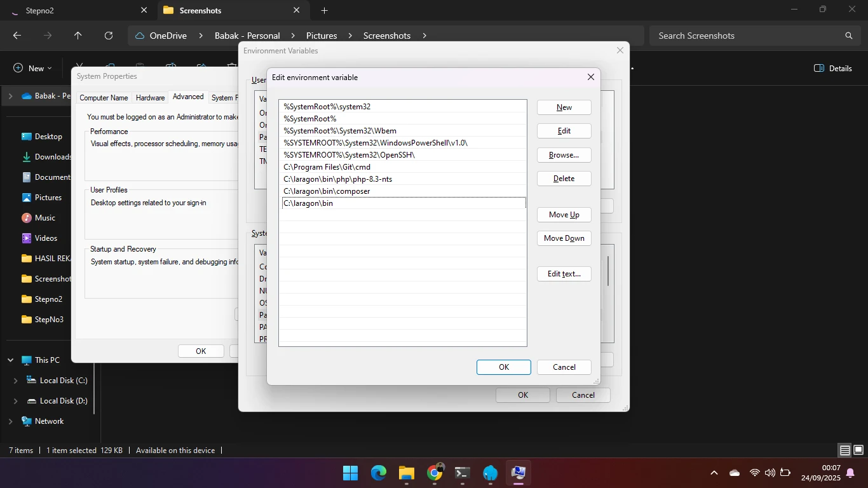The height and width of the screenshot is (488, 868).
Task: Click the Up arrow navigation icon
Action: pos(78,36)
